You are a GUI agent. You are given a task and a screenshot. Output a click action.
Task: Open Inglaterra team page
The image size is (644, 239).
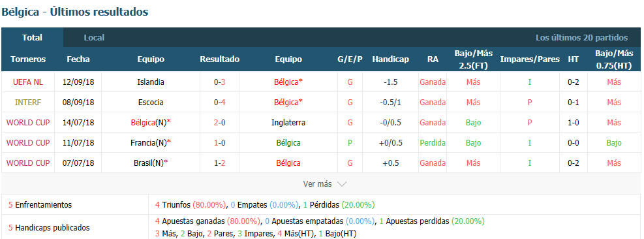coord(288,122)
